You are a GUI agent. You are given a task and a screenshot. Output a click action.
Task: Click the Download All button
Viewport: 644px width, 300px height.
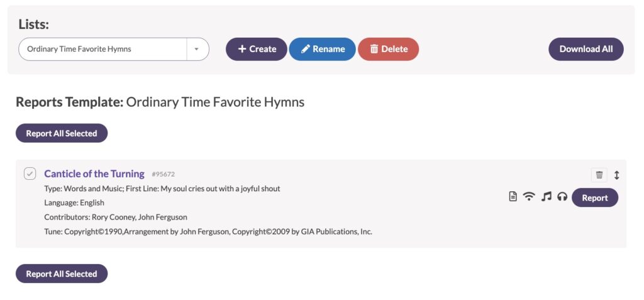point(586,49)
